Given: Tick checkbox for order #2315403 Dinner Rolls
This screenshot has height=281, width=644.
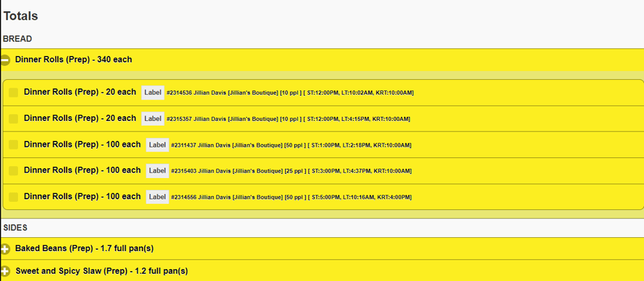Looking at the screenshot, I should coord(13,171).
